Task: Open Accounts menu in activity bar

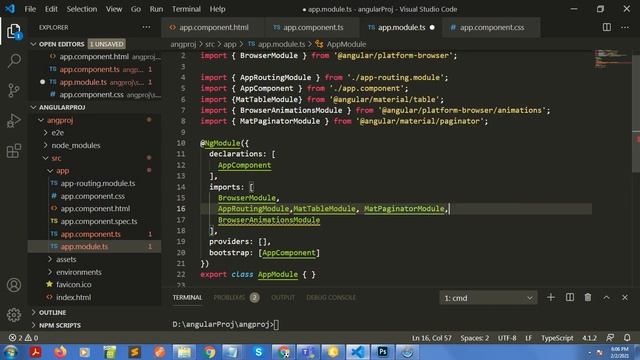Action: [x=14, y=285]
